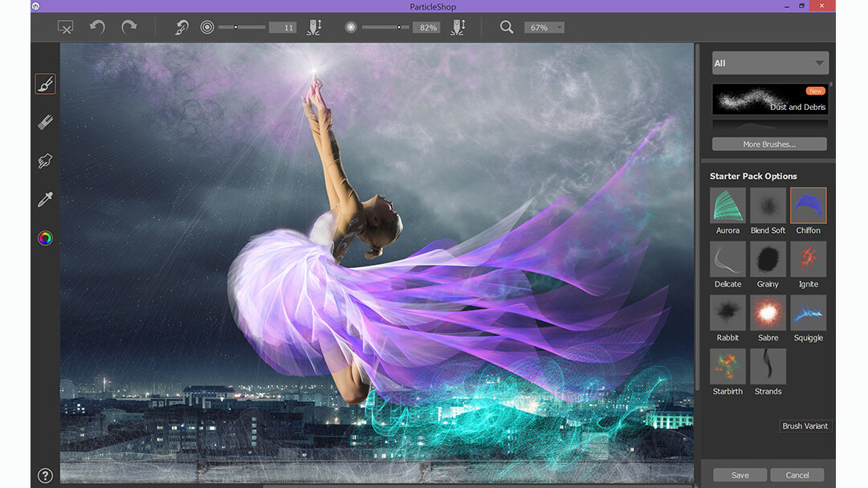868x488 pixels.
Task: Click the Redo arrow icon
Action: tap(128, 27)
